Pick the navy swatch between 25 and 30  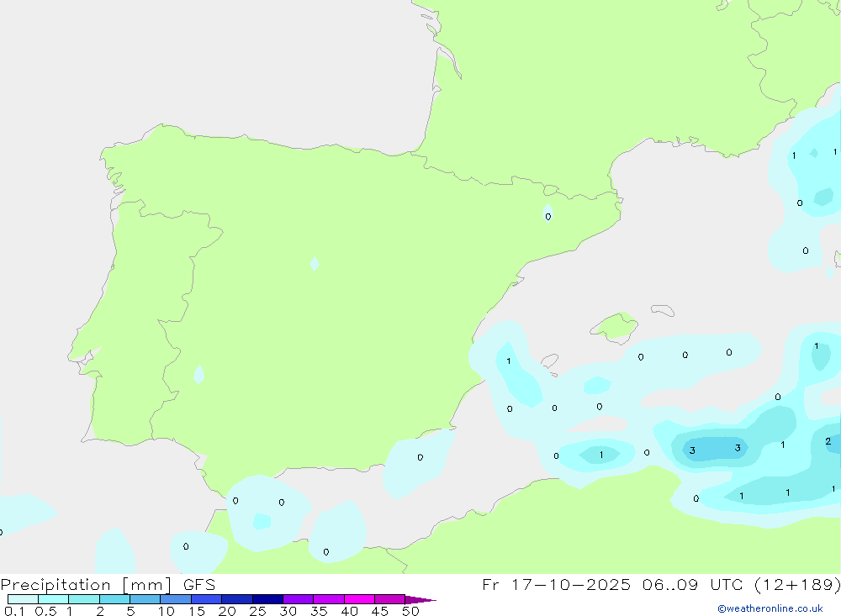(267, 599)
